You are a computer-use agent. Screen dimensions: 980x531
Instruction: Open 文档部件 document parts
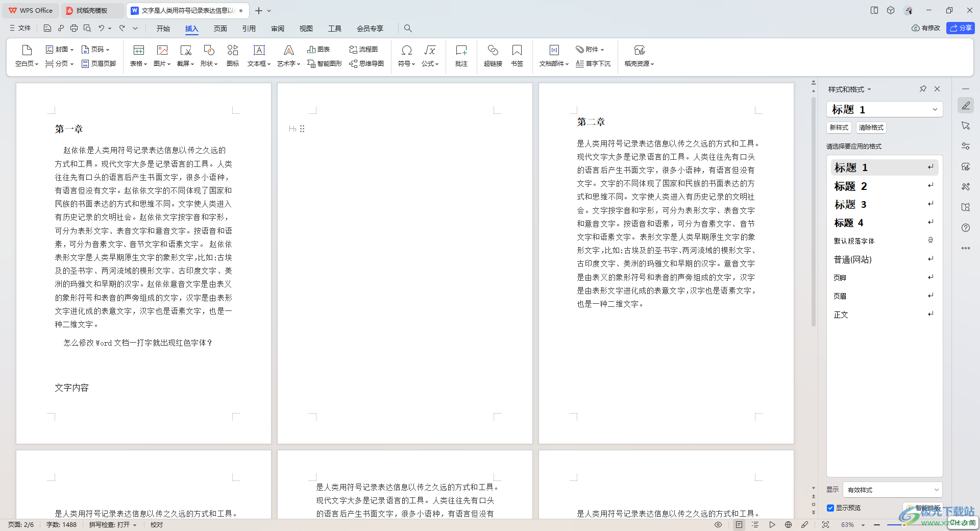pos(554,56)
